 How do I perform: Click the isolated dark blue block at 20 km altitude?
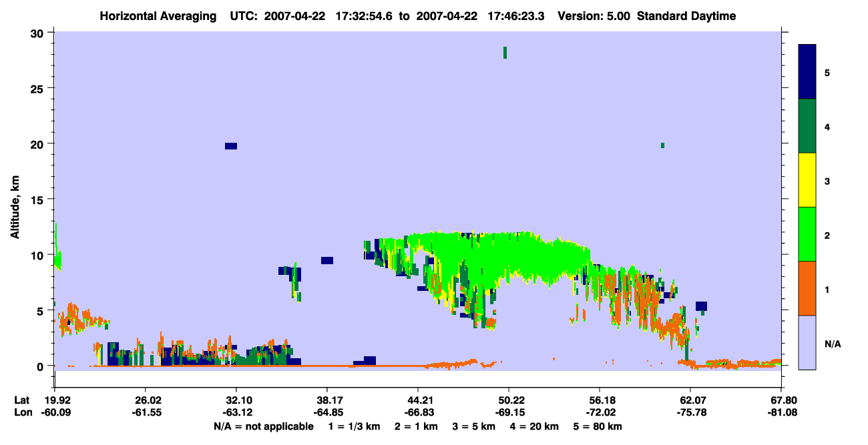[231, 146]
